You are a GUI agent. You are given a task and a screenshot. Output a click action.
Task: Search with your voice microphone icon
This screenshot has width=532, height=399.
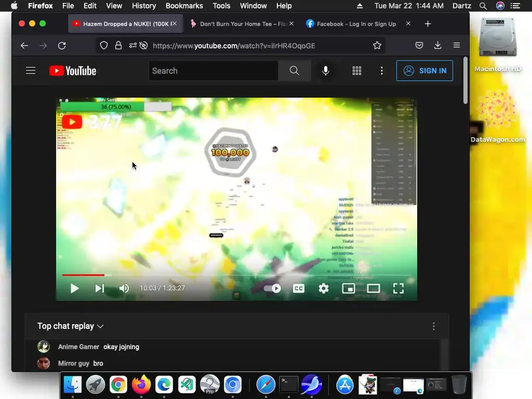(x=326, y=71)
